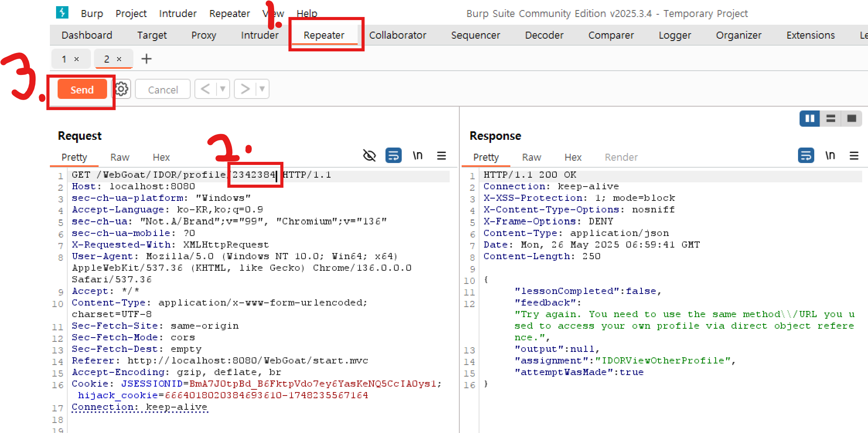
Task: Toggle word wrap icon in Response panel
Action: click(806, 156)
